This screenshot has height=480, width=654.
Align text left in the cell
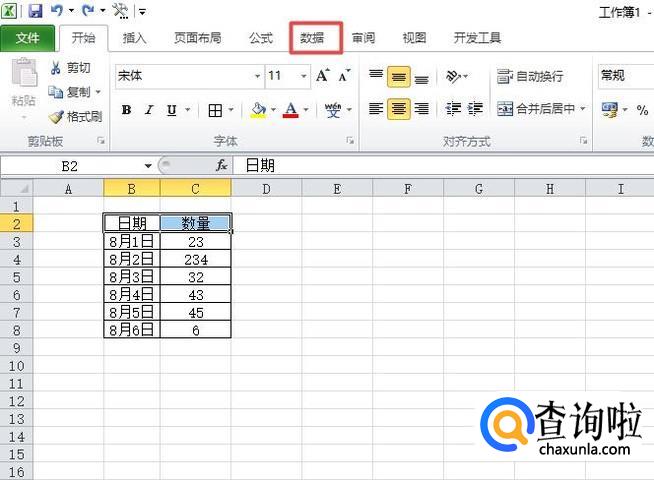pyautogui.click(x=376, y=109)
